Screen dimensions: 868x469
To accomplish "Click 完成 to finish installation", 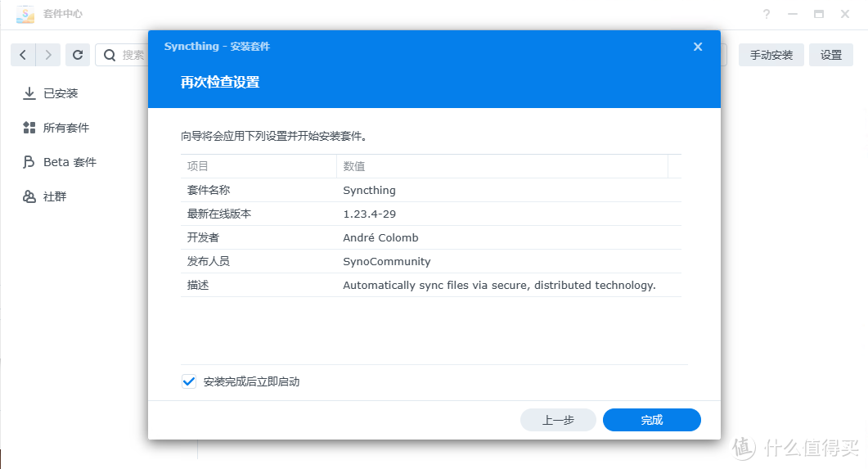I will 651,420.
